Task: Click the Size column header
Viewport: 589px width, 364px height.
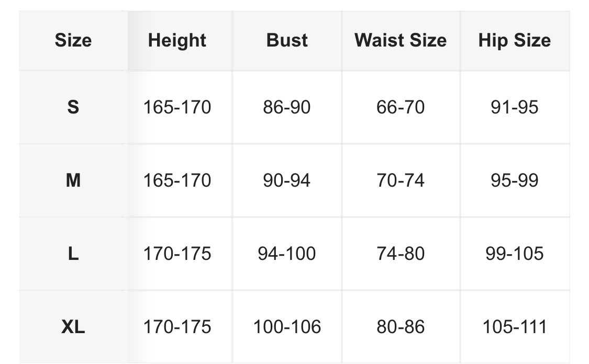Action: coord(73,40)
